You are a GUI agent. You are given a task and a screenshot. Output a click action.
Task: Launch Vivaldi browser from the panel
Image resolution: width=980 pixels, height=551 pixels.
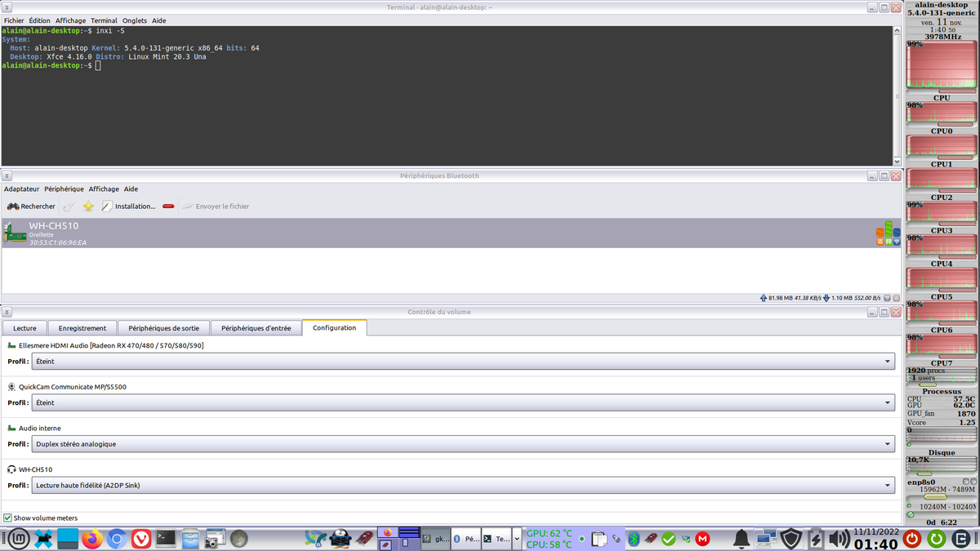pos(141,539)
